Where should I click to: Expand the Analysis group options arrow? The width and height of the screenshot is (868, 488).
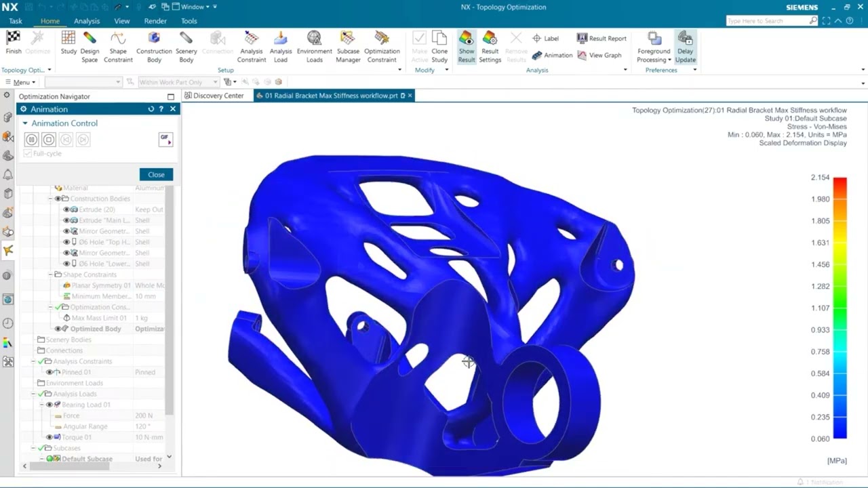tap(625, 70)
